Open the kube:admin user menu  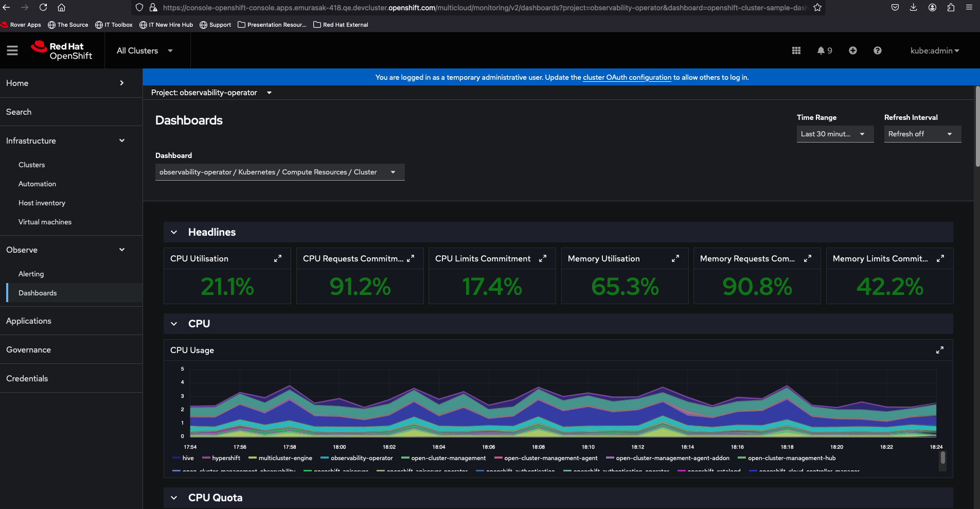934,50
